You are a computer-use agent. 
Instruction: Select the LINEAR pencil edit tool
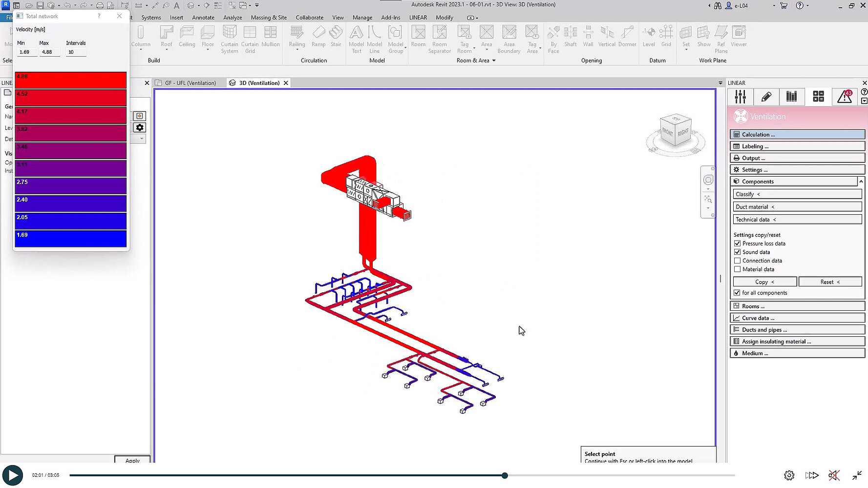pos(766,97)
